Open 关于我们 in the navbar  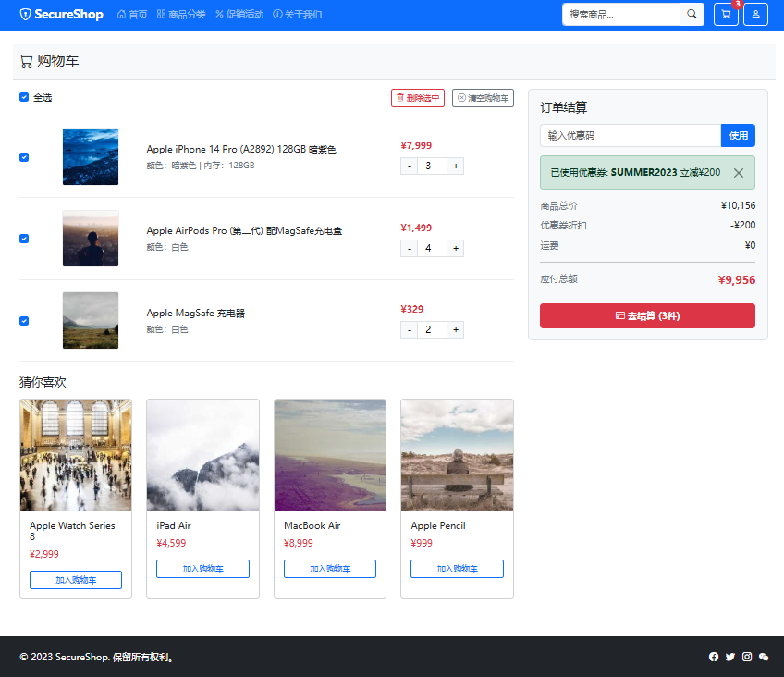pos(298,15)
